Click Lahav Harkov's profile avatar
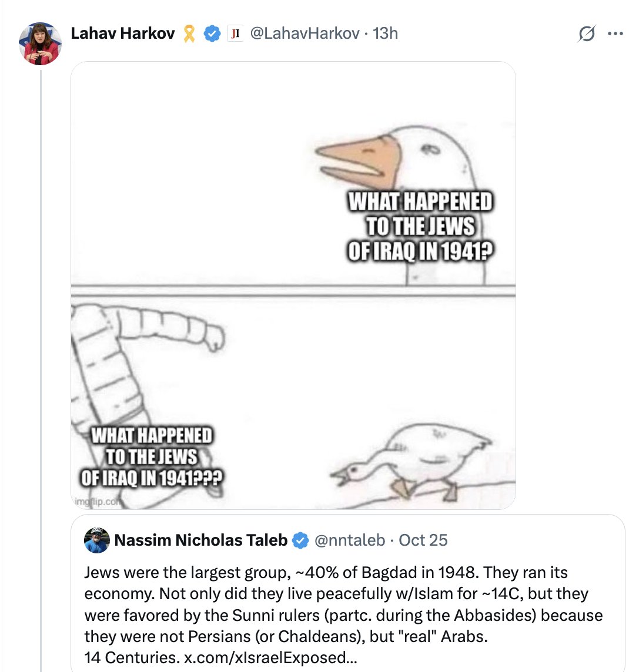 (40, 43)
